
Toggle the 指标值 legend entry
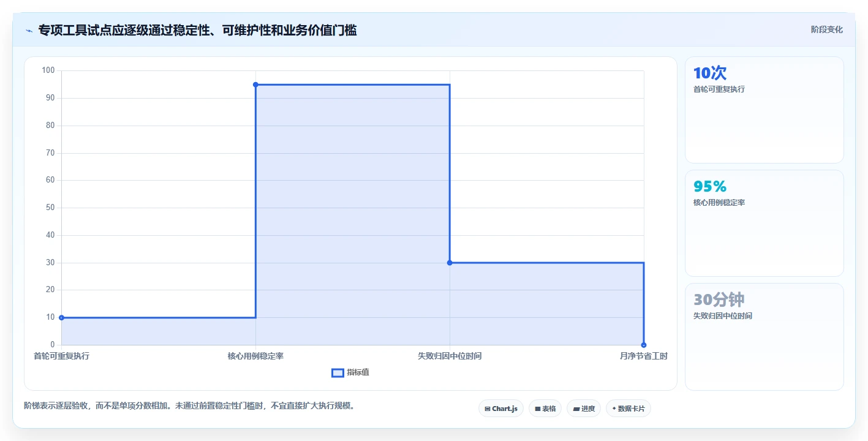(350, 372)
